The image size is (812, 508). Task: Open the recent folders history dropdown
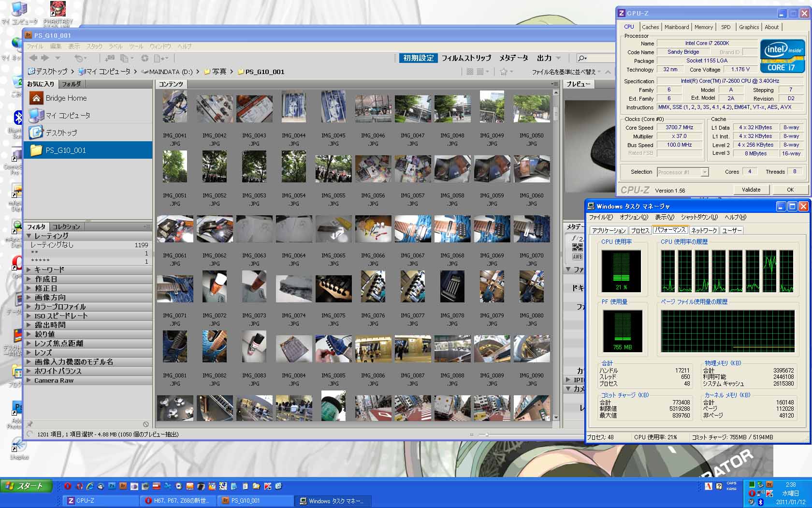click(x=58, y=58)
